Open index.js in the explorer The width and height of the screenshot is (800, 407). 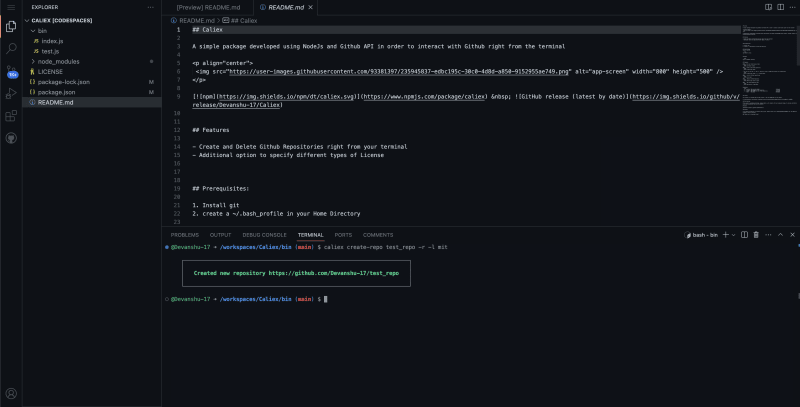[52, 41]
